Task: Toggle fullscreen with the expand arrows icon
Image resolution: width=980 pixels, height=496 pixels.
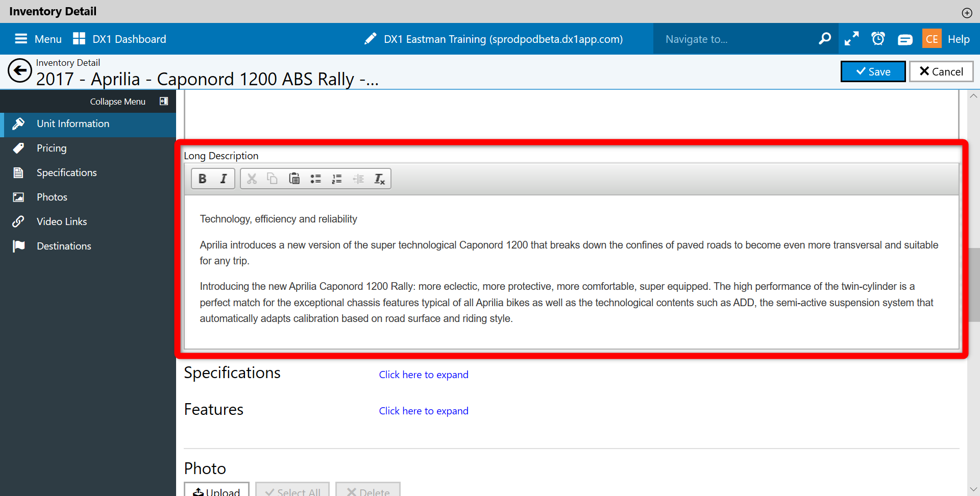Action: click(x=851, y=39)
